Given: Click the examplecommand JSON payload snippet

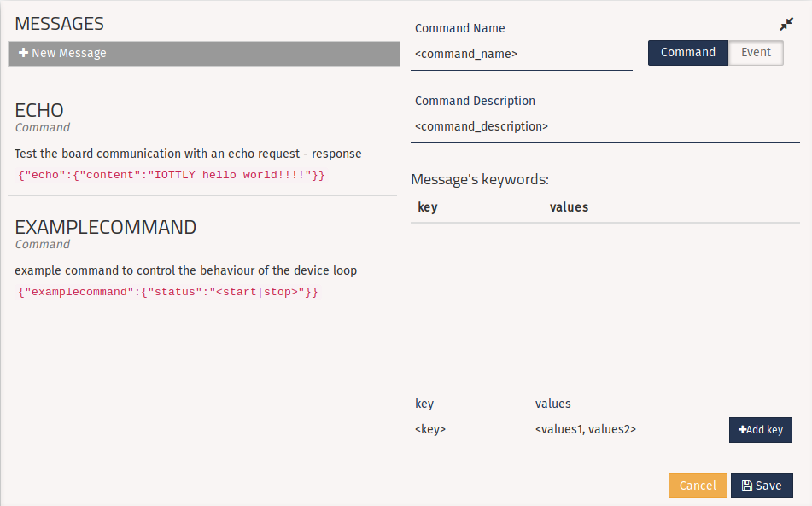Looking at the screenshot, I should point(168,292).
